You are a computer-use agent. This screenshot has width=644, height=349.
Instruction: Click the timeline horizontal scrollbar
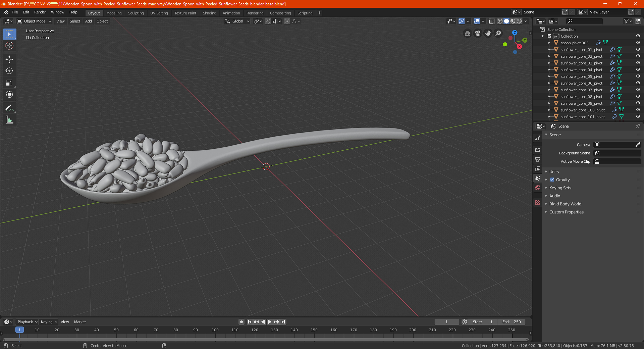(x=265, y=340)
